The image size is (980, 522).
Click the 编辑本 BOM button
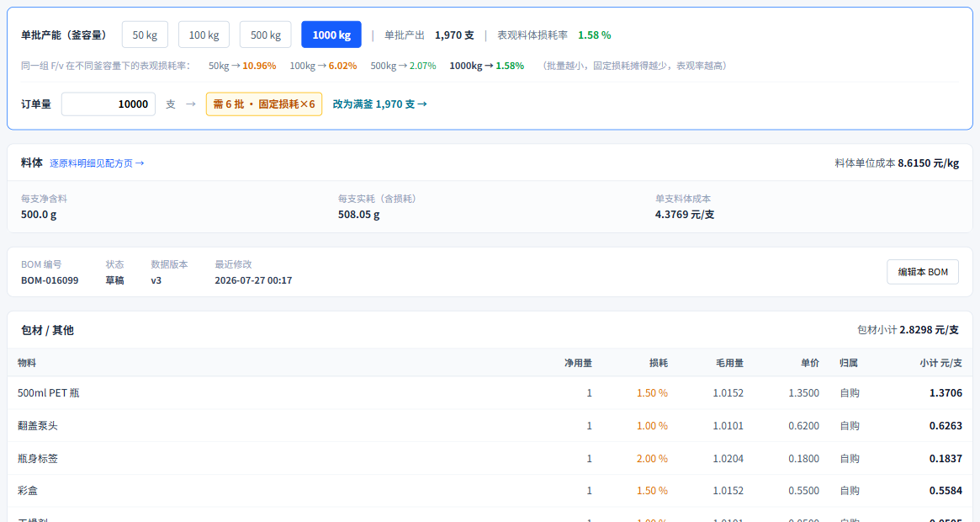click(x=923, y=272)
